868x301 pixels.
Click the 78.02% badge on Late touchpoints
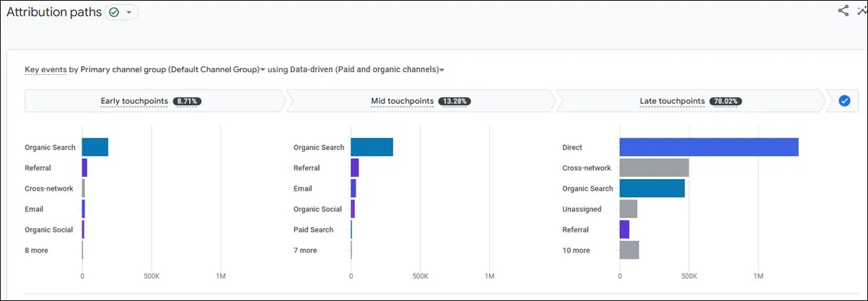tap(725, 101)
